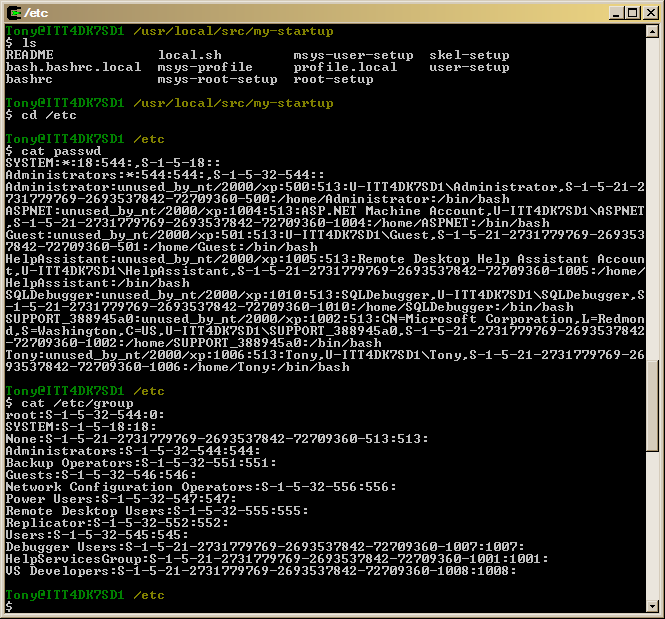Click the scrollbar down arrow
Screen dimensions: 665x619
point(652,606)
